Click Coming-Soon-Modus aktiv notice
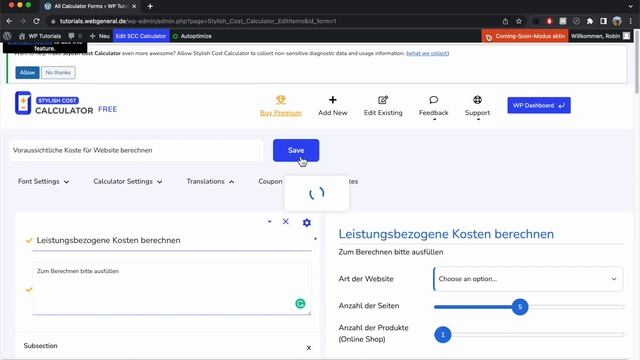The width and height of the screenshot is (640, 360). pos(525,36)
